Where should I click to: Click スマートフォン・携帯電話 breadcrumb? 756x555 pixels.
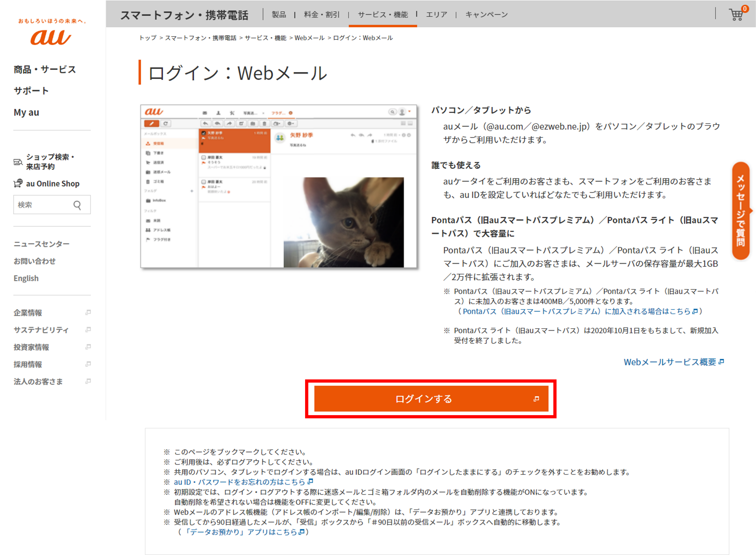201,38
